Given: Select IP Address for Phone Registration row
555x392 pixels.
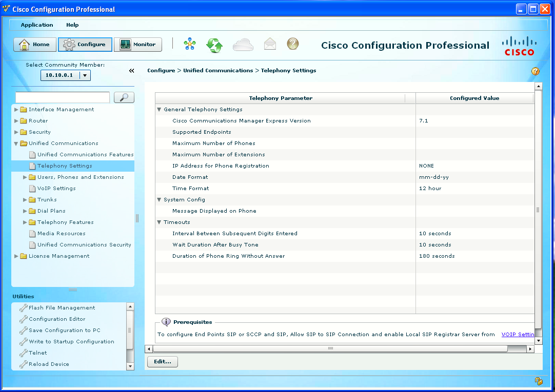Looking at the screenshot, I should [x=345, y=166].
